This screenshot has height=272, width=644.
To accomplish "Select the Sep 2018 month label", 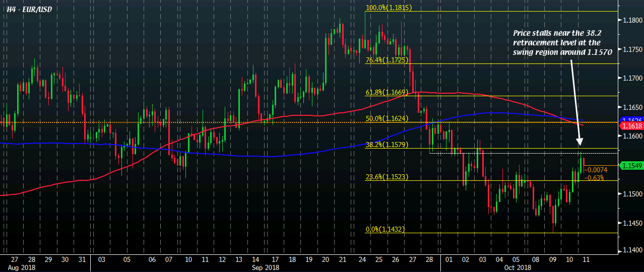I will pos(266,267).
